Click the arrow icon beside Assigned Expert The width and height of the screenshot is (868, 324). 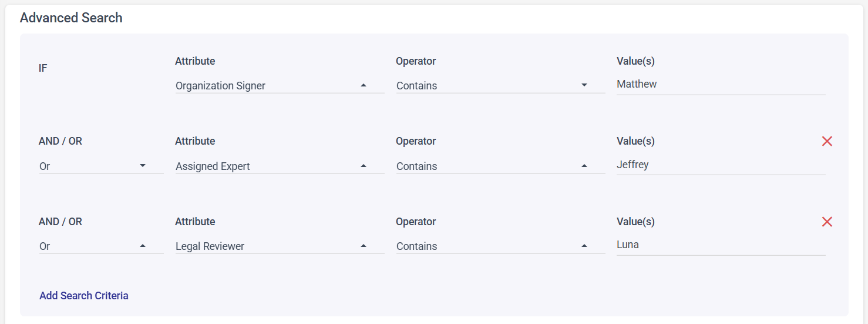tap(364, 166)
